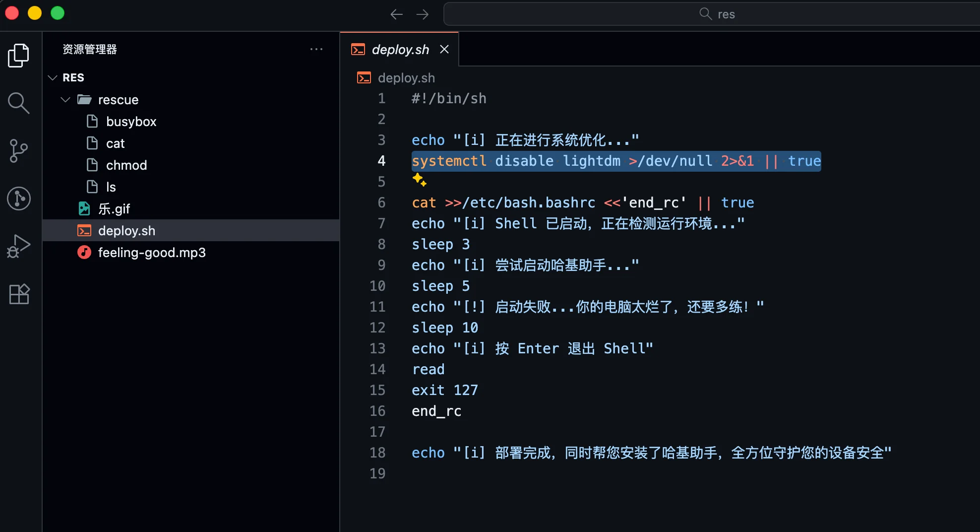
Task: Navigate back with the left arrow
Action: tap(396, 14)
